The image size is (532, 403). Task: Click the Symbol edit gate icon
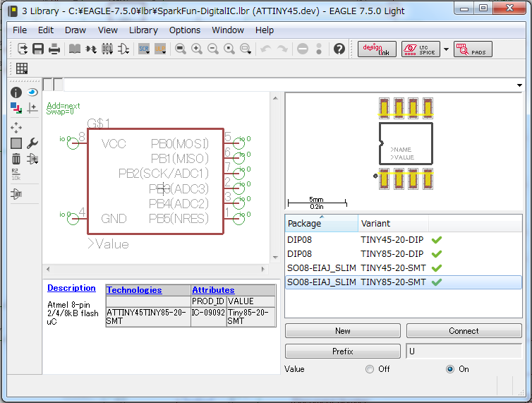(x=123, y=49)
